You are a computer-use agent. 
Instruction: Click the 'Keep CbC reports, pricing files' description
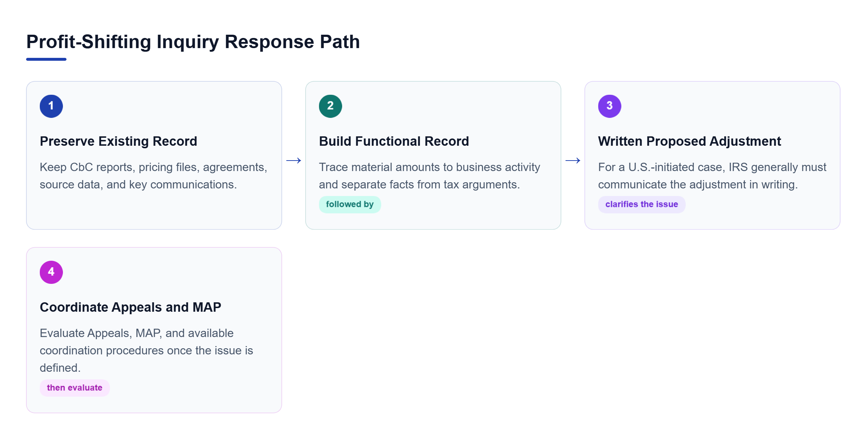point(154,176)
